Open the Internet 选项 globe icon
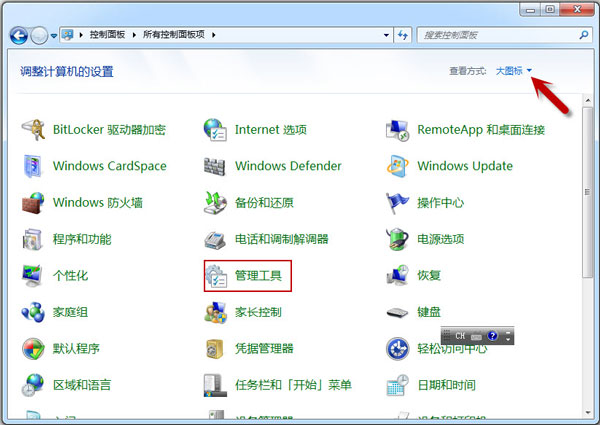 coord(215,130)
